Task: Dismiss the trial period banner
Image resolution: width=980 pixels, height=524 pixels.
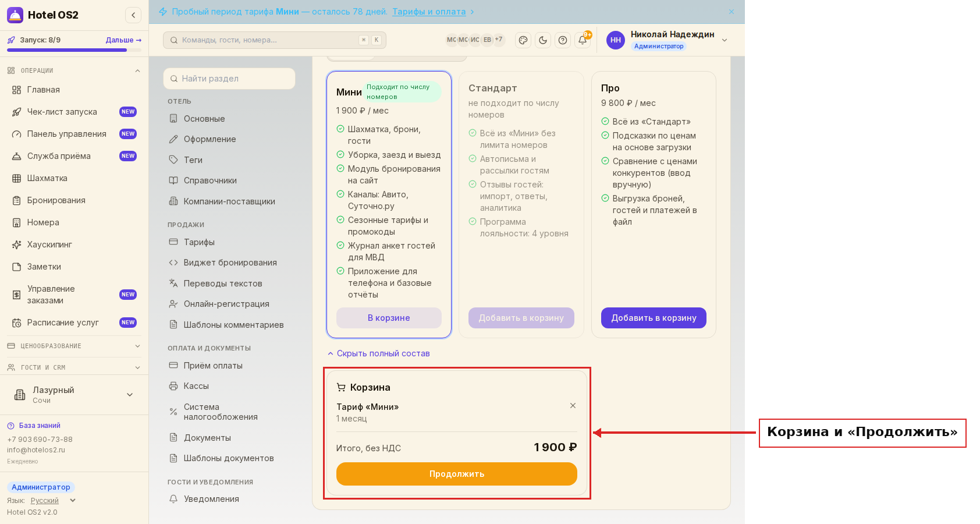Action: point(732,12)
